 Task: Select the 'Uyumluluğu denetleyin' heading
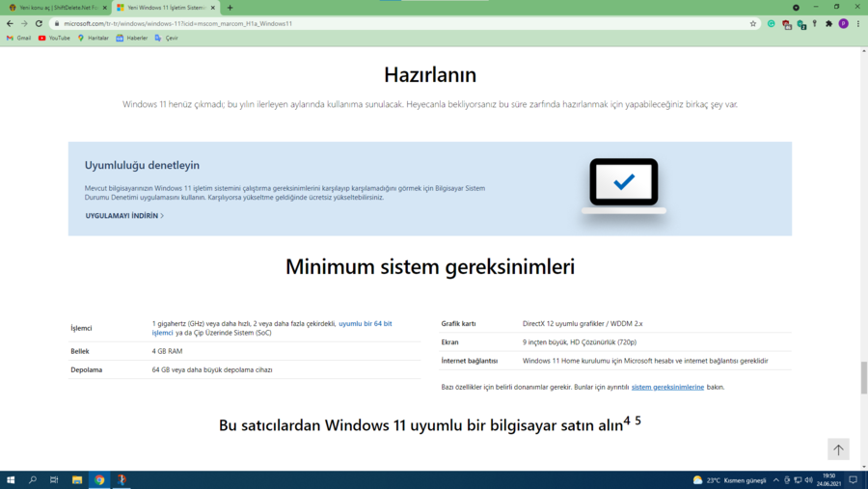[142, 165]
